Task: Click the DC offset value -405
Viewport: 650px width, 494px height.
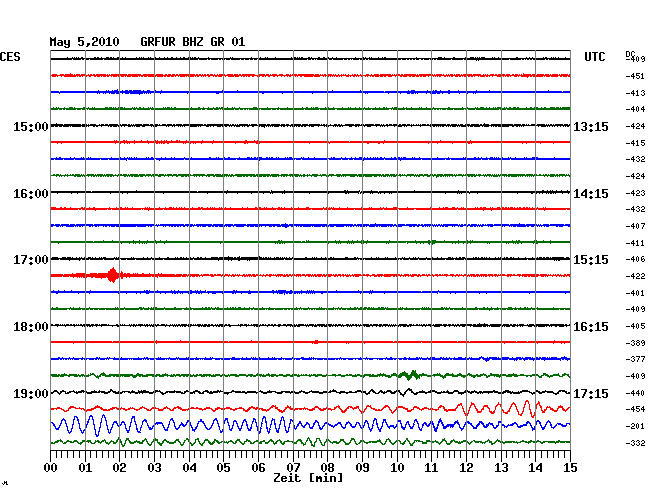Action: coord(635,326)
